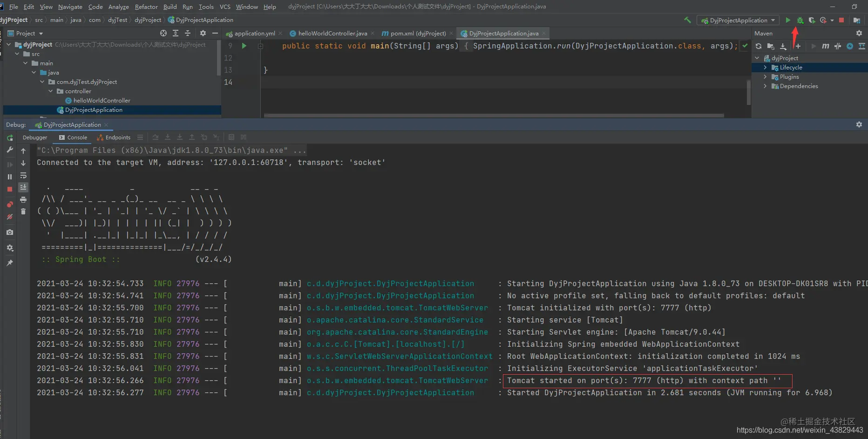Open the Project view selector dropdown
The height and width of the screenshot is (439, 868).
click(x=26, y=34)
